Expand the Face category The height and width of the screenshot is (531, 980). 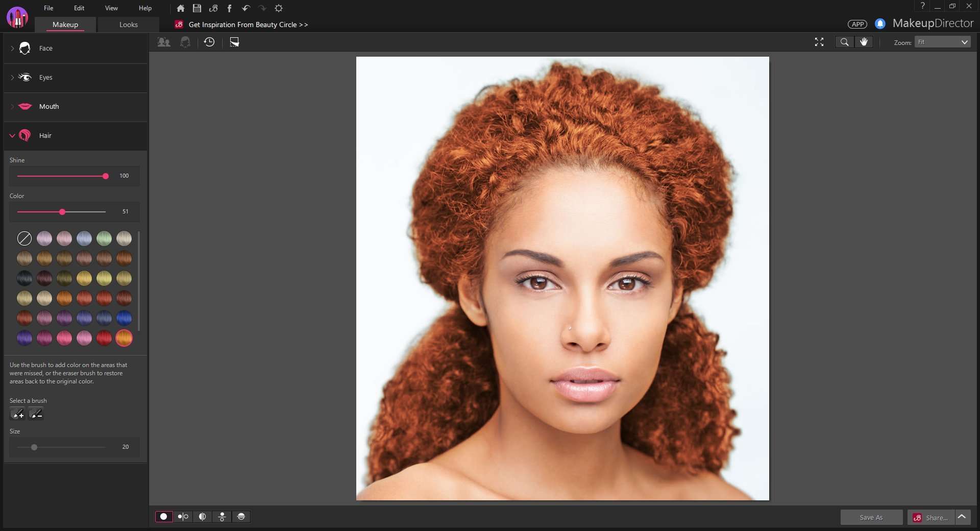coord(45,49)
